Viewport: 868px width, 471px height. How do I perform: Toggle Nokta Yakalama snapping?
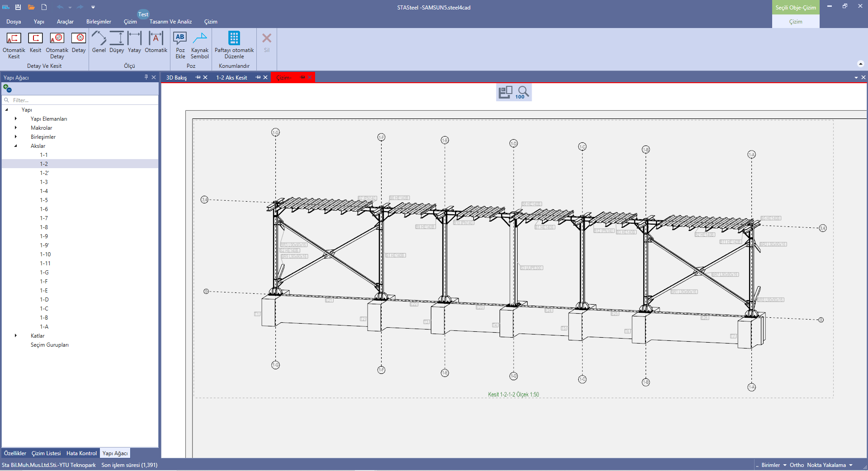(826, 465)
